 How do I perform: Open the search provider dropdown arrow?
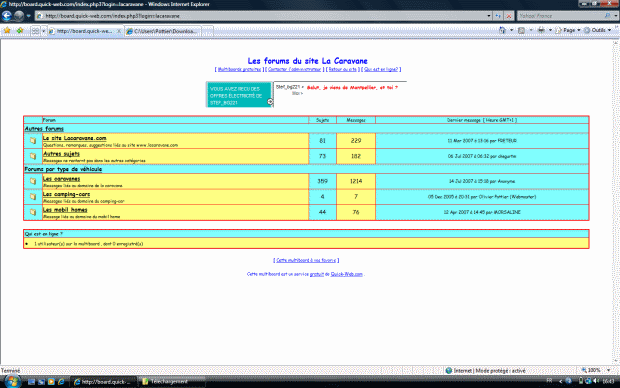pos(616,16)
